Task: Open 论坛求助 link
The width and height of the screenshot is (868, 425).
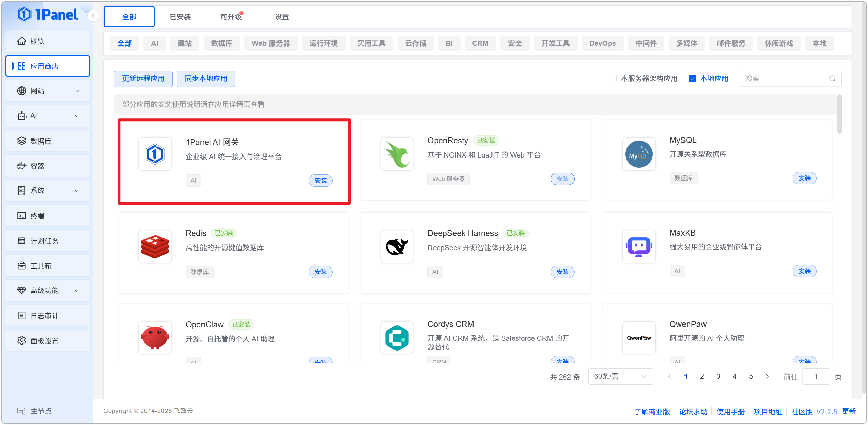Action: click(x=693, y=412)
